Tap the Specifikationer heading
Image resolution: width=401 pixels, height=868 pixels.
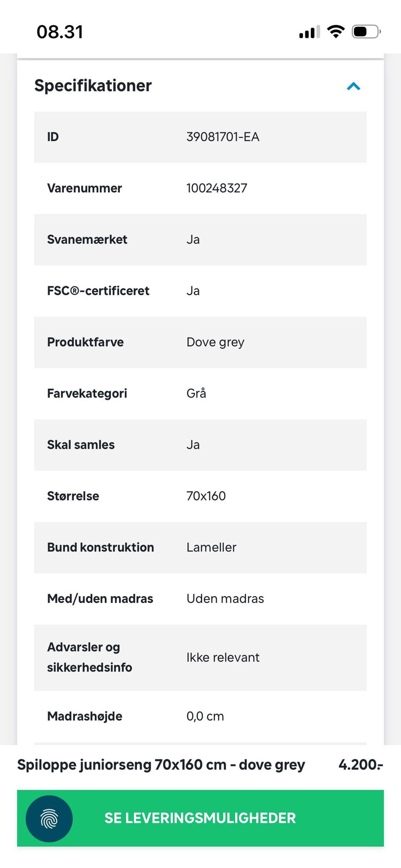(x=93, y=86)
